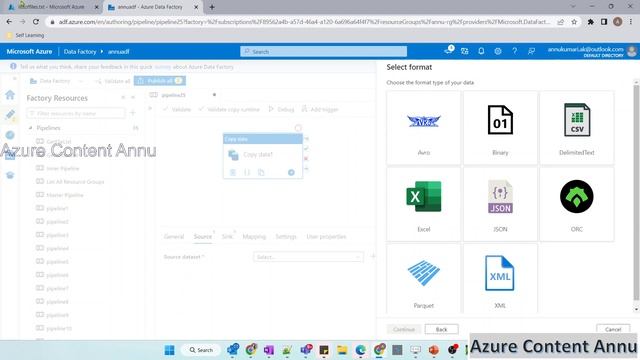Select the Master Pipeline tree item
This screenshot has height=360, width=640.
click(x=60, y=195)
